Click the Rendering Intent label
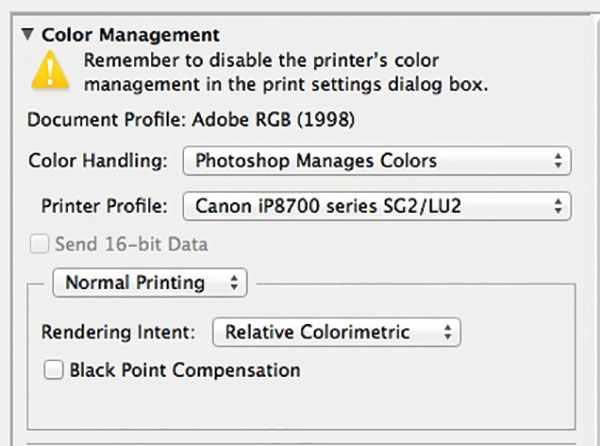 click(118, 332)
